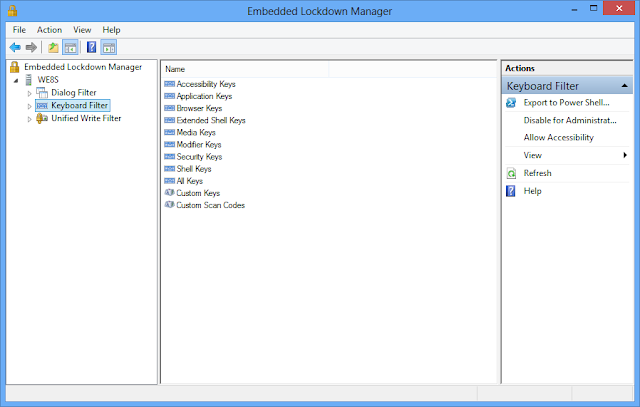The height and width of the screenshot is (407, 640).
Task: Click the Embedded Lockdown Manager root lock icon
Action: [x=15, y=67]
